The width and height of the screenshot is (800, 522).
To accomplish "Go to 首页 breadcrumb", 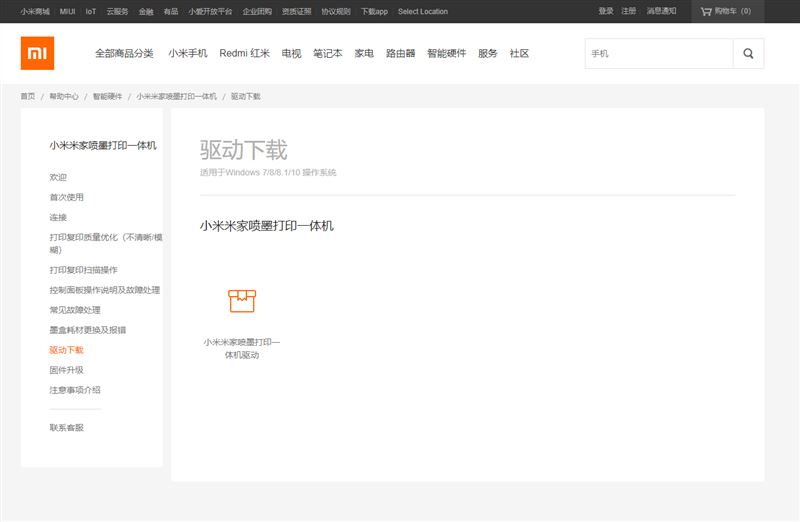I will (28, 96).
